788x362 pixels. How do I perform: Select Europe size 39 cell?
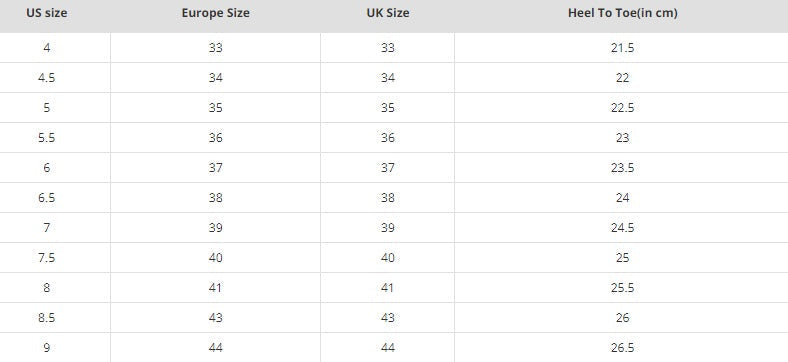point(216,228)
